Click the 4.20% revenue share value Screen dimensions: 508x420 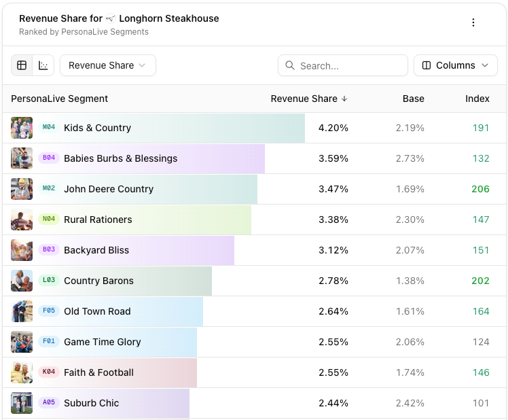coord(333,128)
